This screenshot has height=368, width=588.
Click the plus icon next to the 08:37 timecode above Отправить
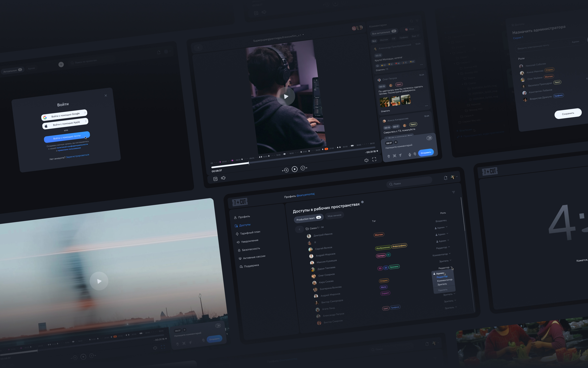(395, 142)
